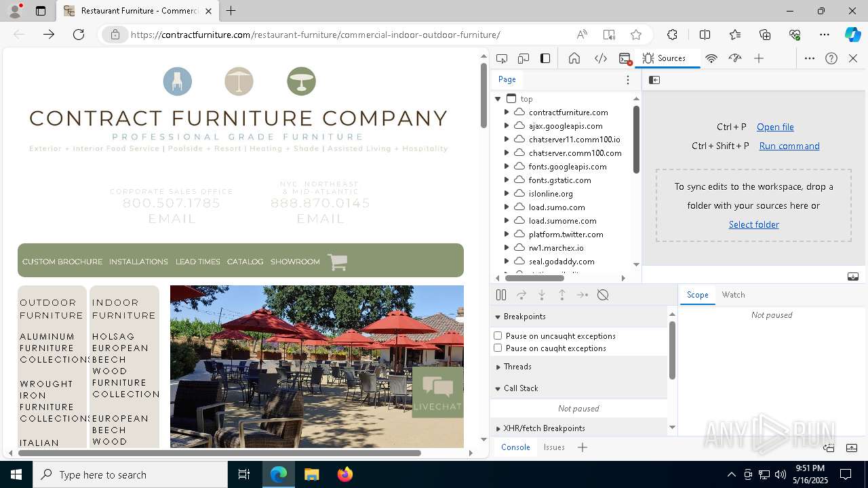Viewport: 868px width, 488px height.
Task: Open the DevTools Welcome home icon
Action: pyautogui.click(x=574, y=58)
